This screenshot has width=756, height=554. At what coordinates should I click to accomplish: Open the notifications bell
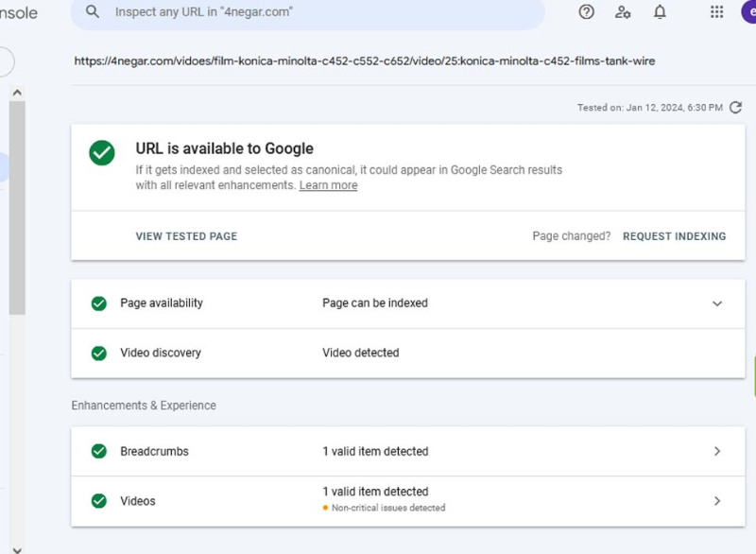click(660, 12)
